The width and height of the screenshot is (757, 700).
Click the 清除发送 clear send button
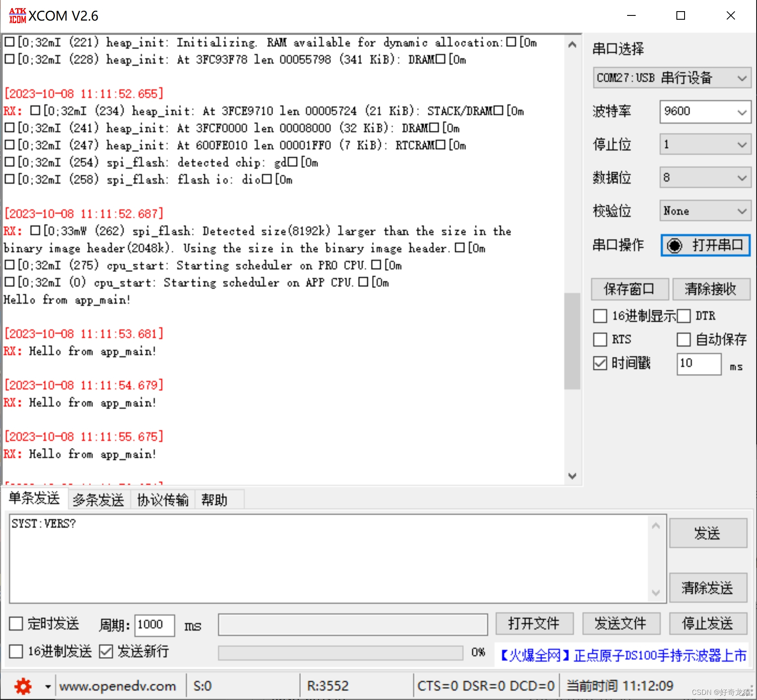[x=708, y=587]
